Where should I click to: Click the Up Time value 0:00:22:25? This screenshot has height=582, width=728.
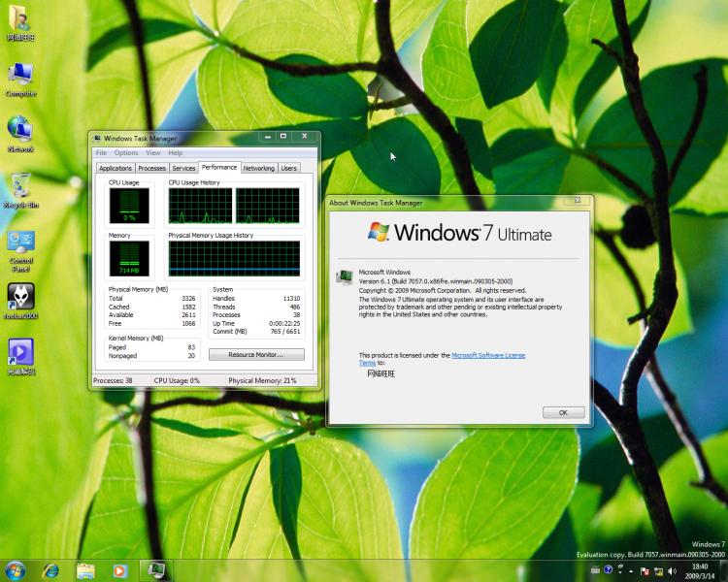(284, 323)
